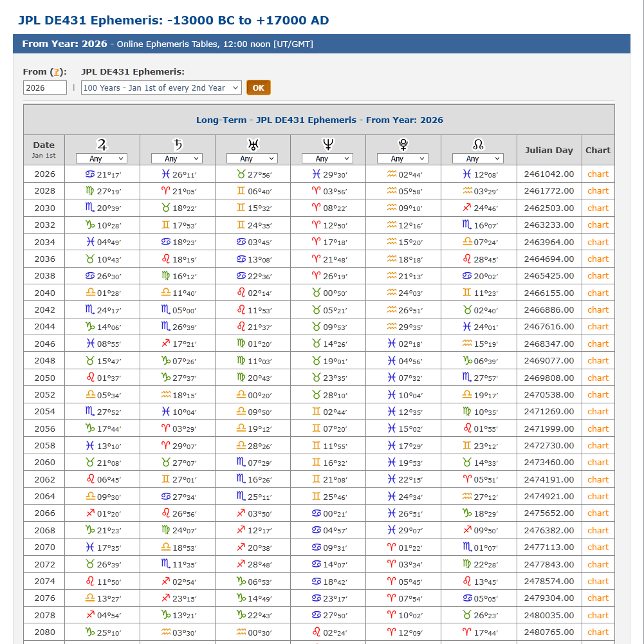Screen dimensions: 644x644
Task: Click the Jupiter symbol column header
Action: 102,145
